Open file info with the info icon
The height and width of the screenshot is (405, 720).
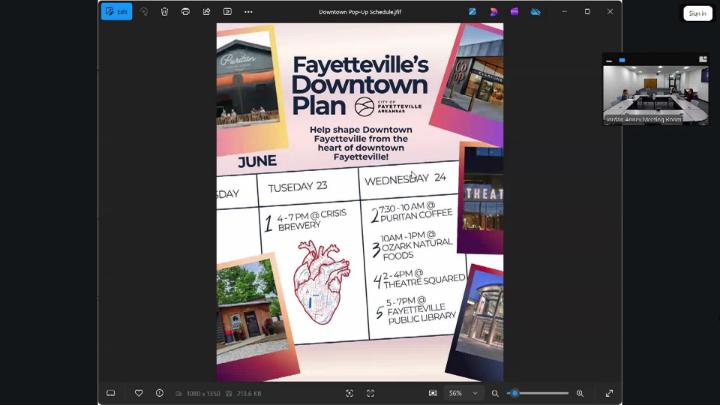tap(159, 393)
